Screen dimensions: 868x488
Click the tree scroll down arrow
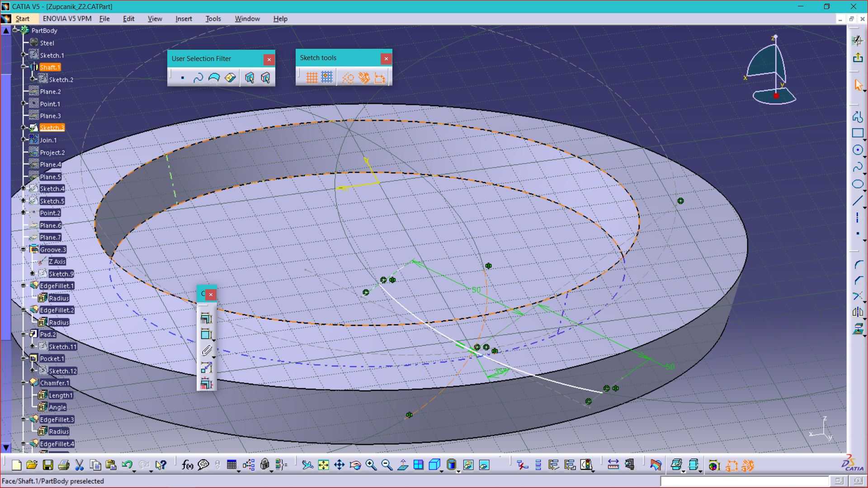click(x=6, y=448)
